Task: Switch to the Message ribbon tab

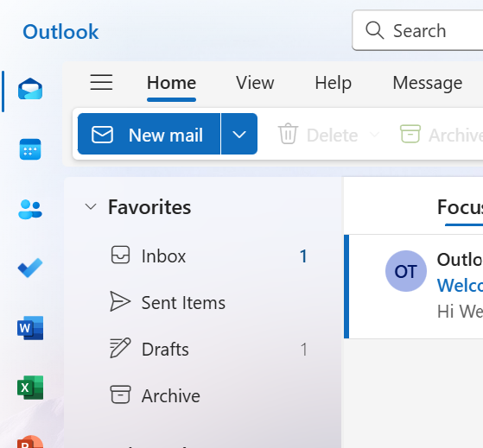Action: tap(428, 83)
